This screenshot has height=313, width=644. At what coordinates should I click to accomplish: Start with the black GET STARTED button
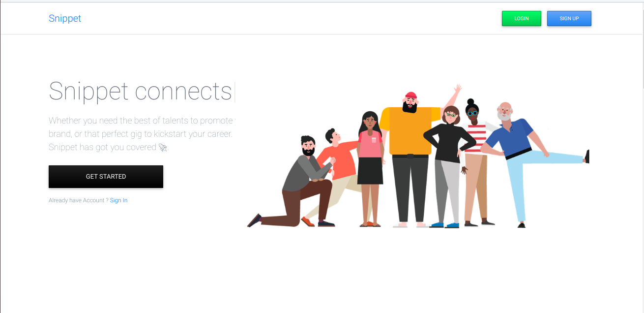pos(106,177)
